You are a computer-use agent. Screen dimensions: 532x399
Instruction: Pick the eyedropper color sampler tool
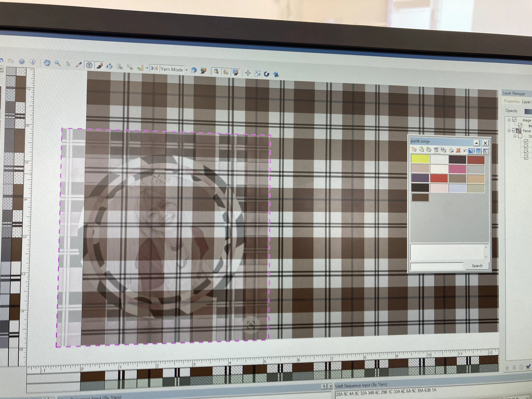pos(79,64)
